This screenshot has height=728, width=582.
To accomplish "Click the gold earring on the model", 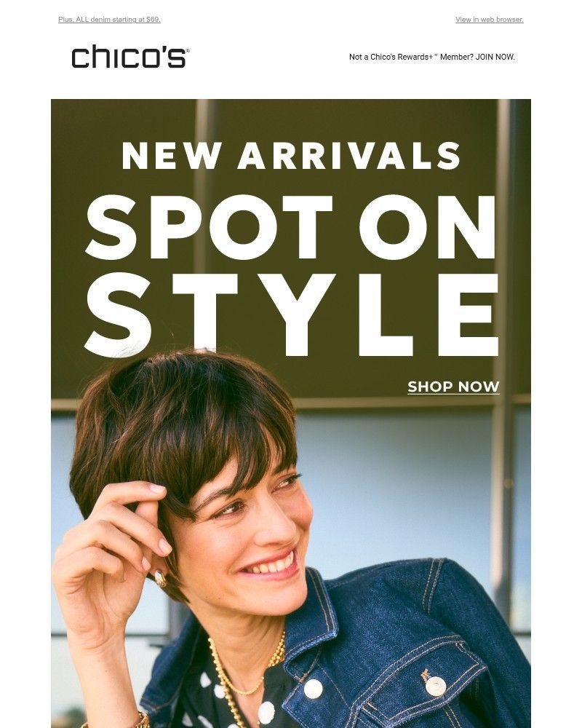I will point(161,578).
